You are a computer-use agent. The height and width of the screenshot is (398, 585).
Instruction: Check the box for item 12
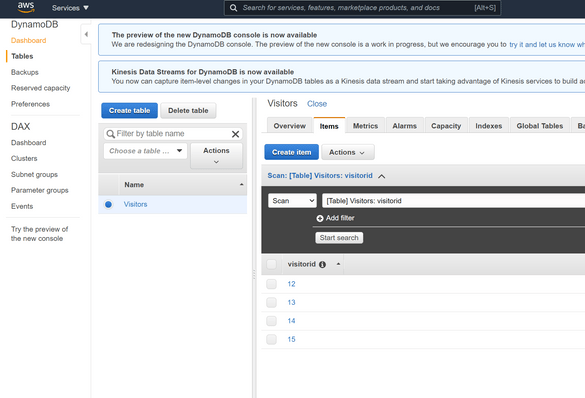tap(272, 284)
